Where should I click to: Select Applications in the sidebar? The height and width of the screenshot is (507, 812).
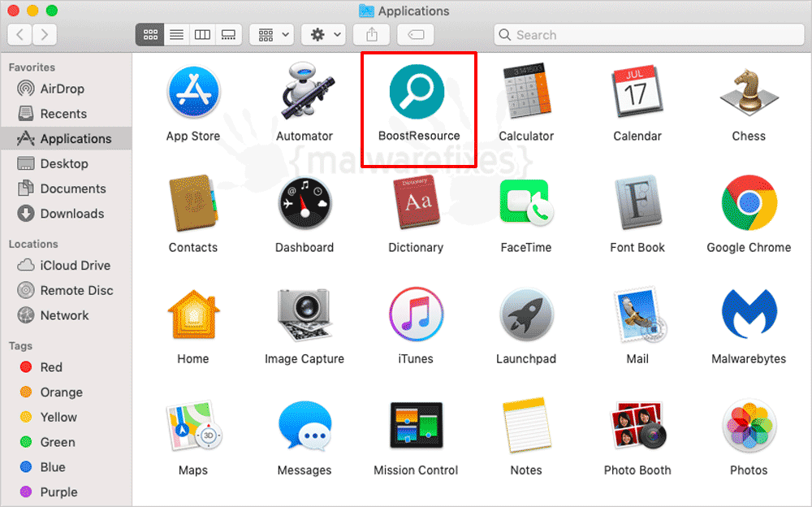[x=66, y=138]
